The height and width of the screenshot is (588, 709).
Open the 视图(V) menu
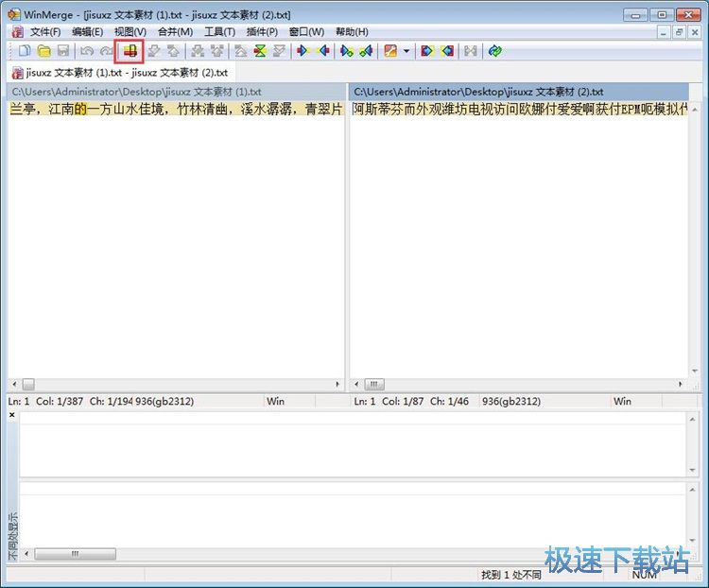(130, 31)
